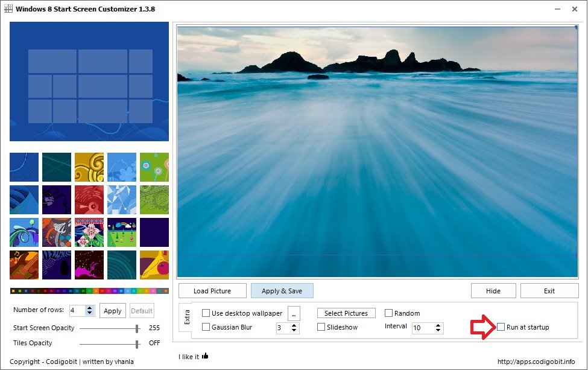Increase Number of rows with the up arrow

coord(89,308)
